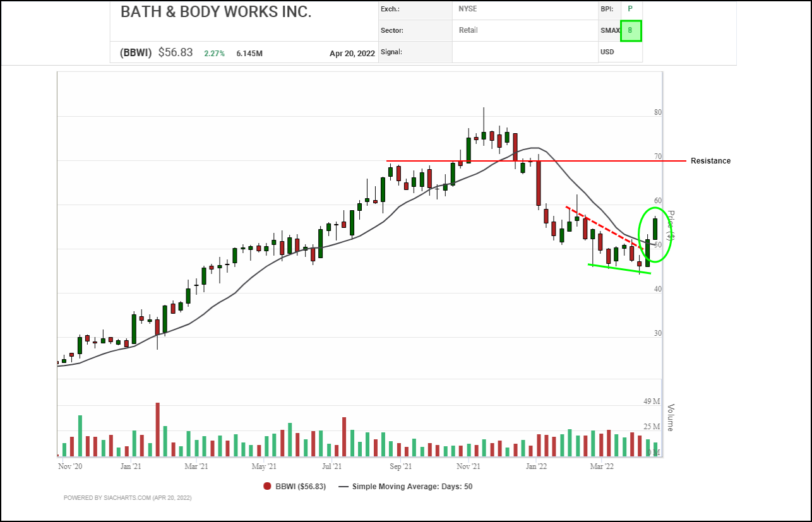The width and height of the screenshot is (812, 522).
Task: Click the 40 price axis label
Action: tap(658, 290)
